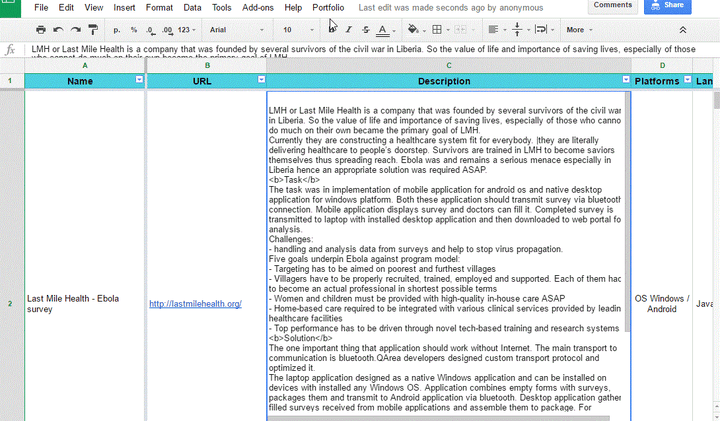Viewport: 720px width, 421px height.
Task: Format as percent
Action: (x=134, y=30)
